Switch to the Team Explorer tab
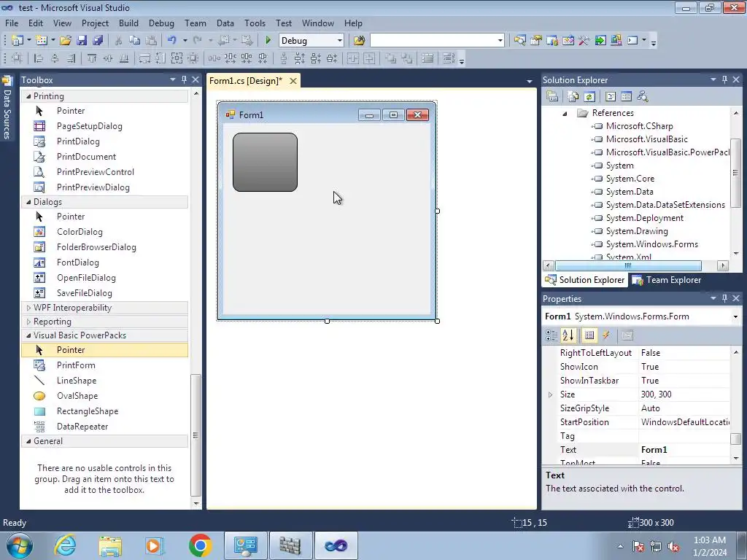Screen dimensions: 747x560 point(667,280)
